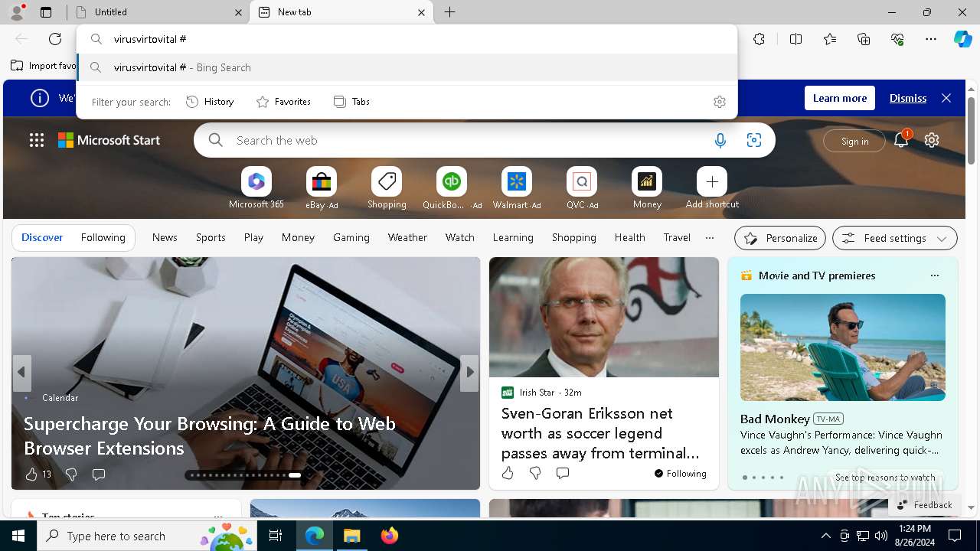Open visual search camera icon
Image resolution: width=980 pixels, height=551 pixels.
coord(754,140)
